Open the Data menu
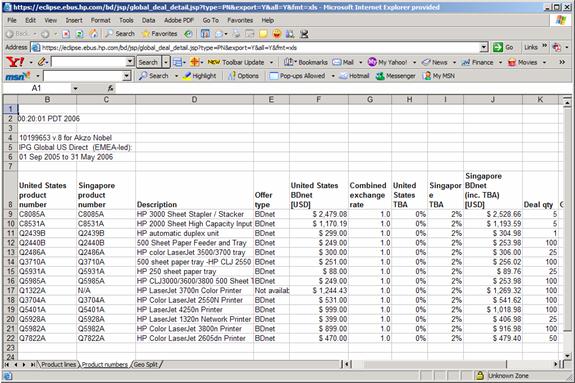 point(149,20)
